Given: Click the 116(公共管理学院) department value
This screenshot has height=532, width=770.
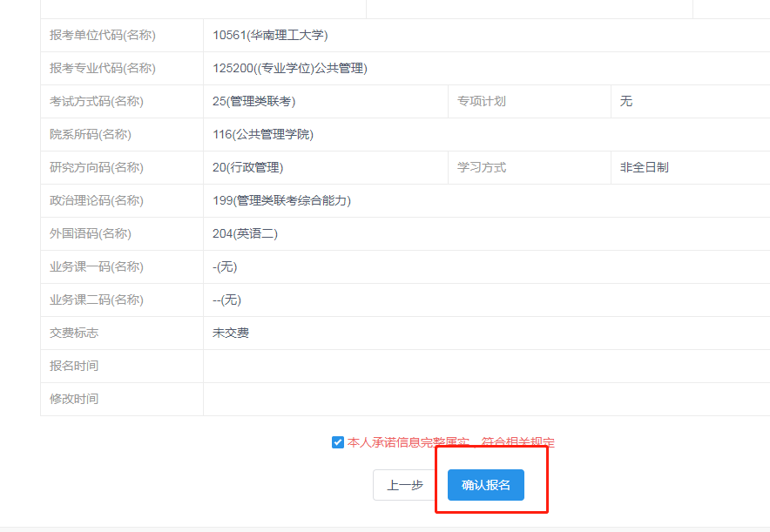Looking at the screenshot, I should (x=262, y=135).
